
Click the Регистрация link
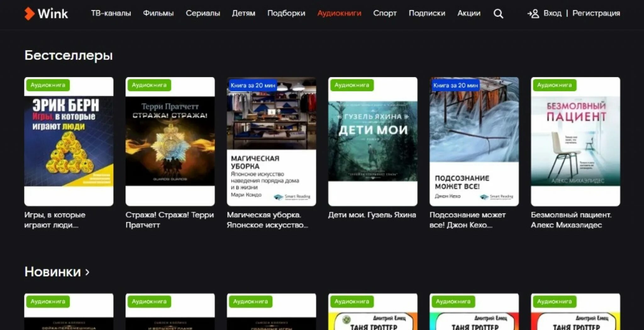tap(596, 13)
